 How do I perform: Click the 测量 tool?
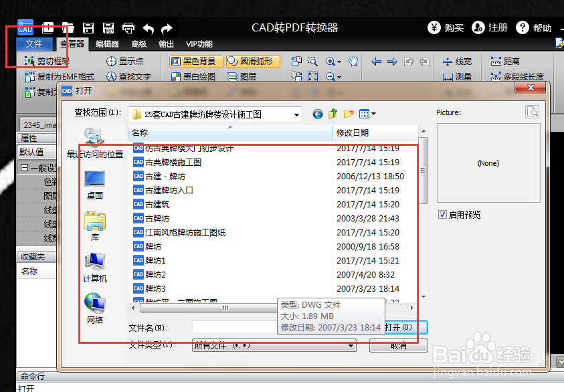point(457,77)
